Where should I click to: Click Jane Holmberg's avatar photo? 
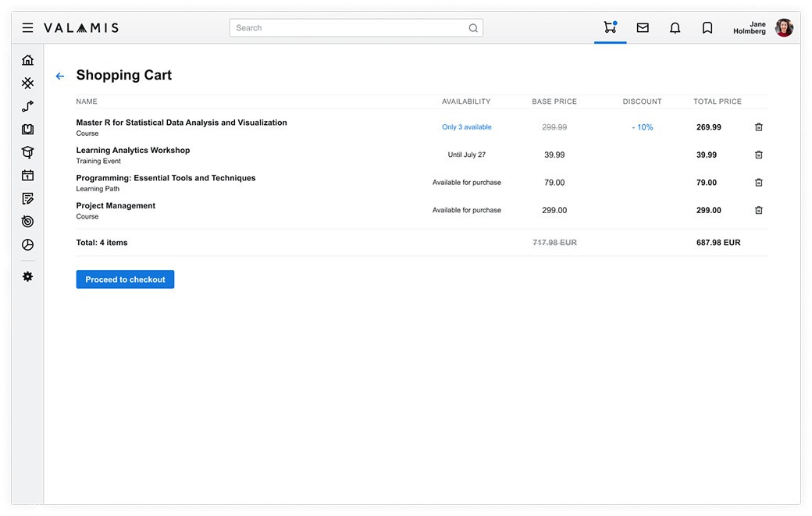coord(784,27)
